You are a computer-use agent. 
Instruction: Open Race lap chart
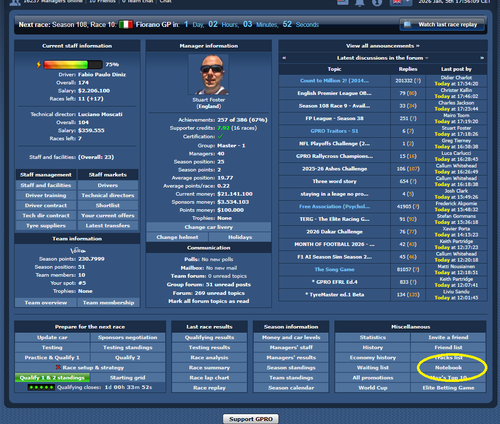pos(209,378)
